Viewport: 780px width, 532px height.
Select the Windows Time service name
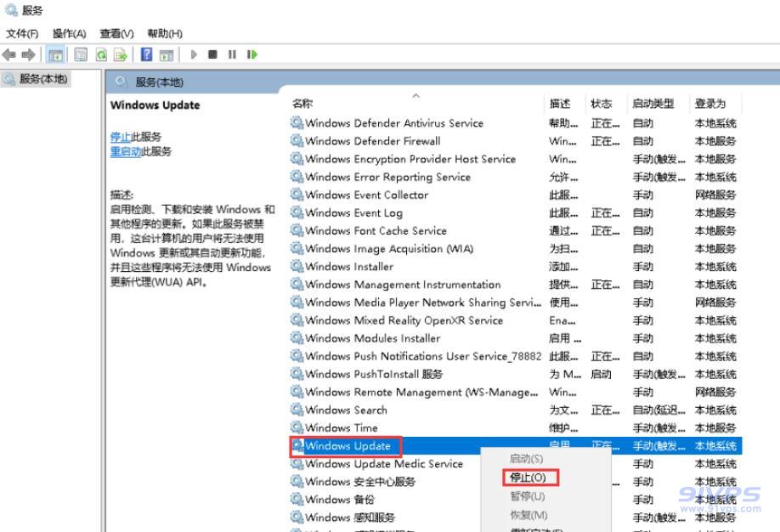[342, 427]
